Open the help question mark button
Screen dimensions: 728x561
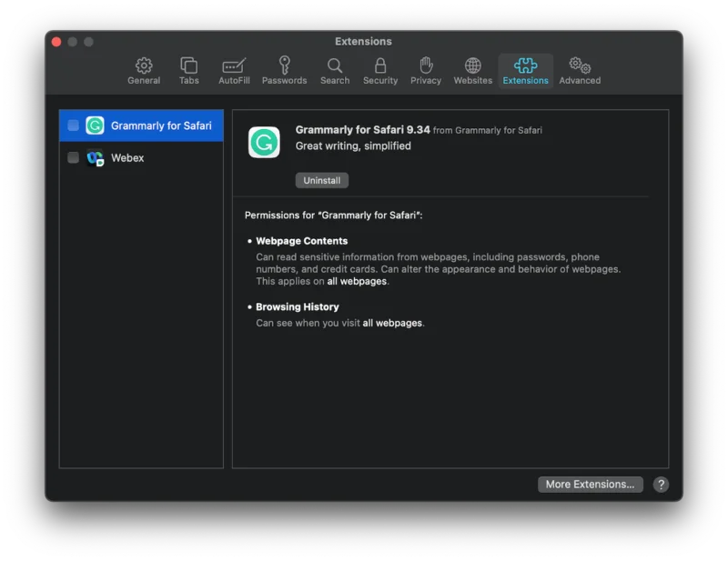tap(661, 485)
